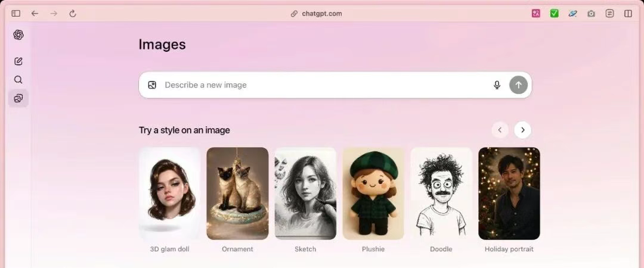Viewport: 644px width, 268px height.
Task: Choose the 3D glam doll style thumbnail
Action: click(169, 194)
